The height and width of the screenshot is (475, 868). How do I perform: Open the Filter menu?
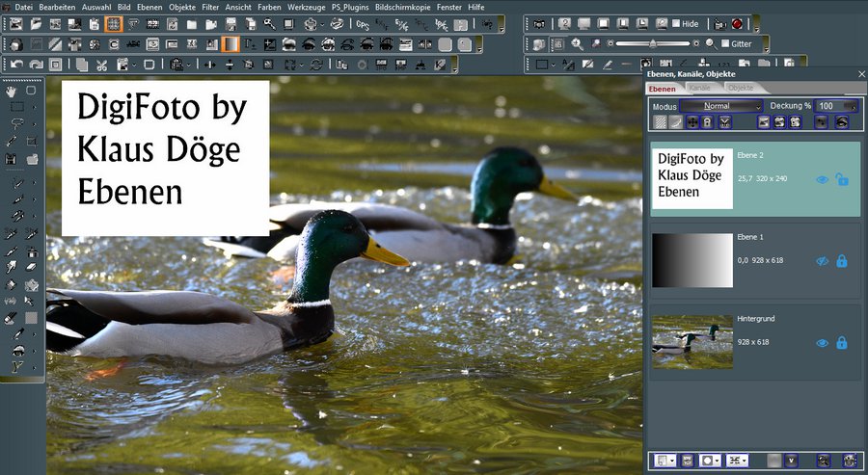(210, 7)
